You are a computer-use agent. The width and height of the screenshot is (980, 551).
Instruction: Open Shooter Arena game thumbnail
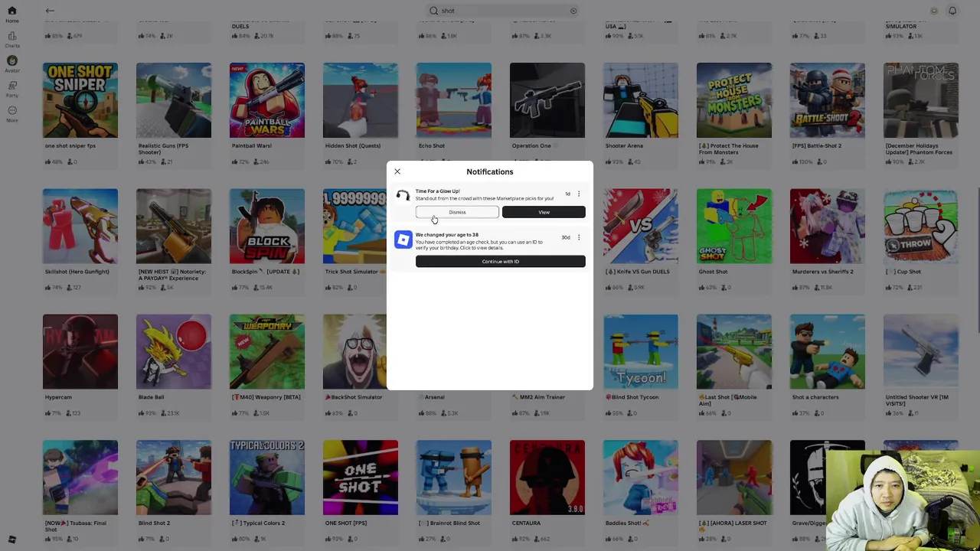point(641,100)
